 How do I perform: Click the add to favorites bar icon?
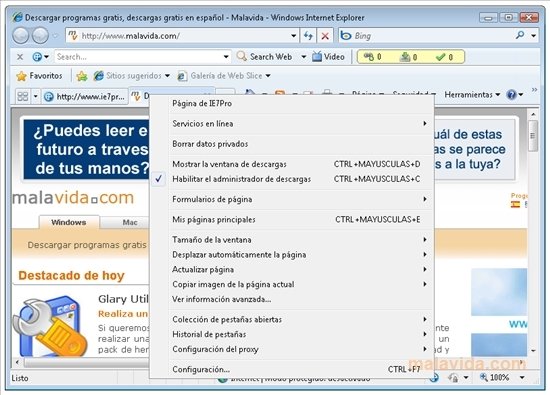point(82,76)
